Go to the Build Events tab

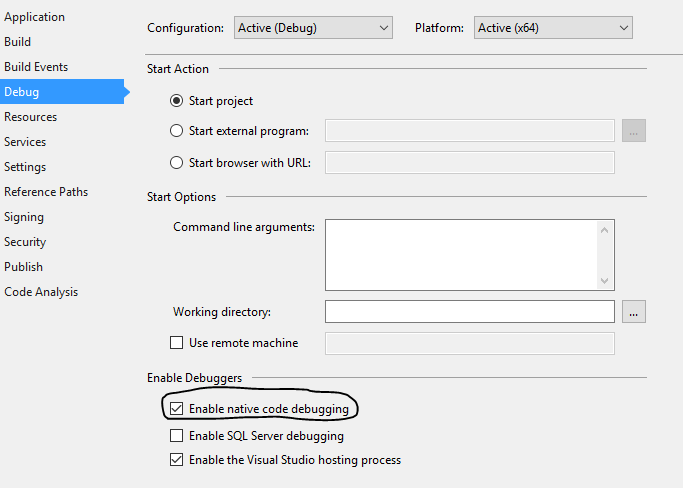(36, 67)
